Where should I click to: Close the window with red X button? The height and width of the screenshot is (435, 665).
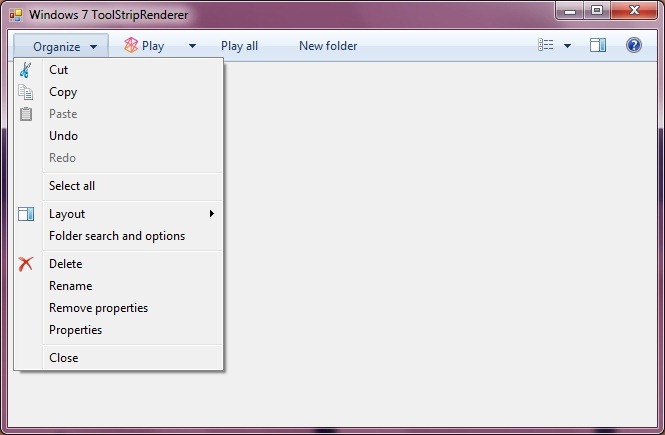tap(634, 11)
